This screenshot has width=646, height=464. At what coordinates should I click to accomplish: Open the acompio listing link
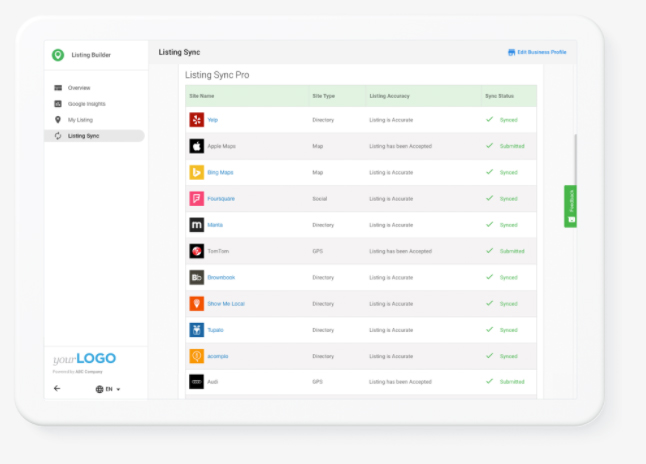218,356
